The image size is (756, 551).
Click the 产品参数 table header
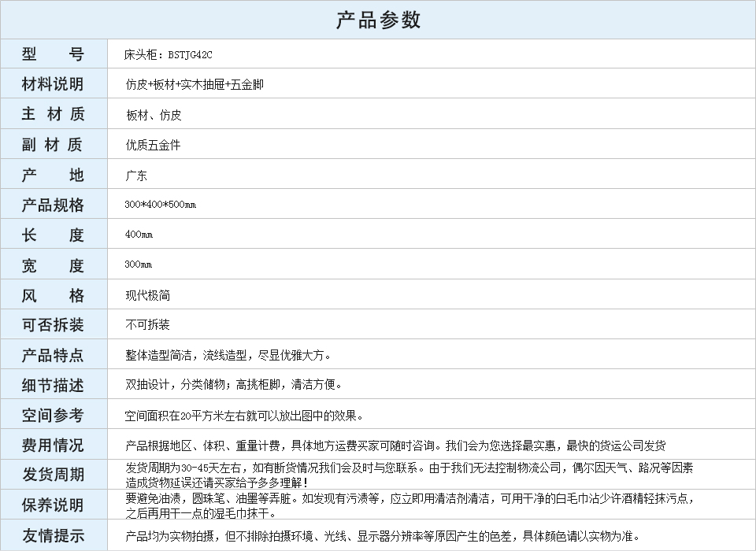[378, 20]
